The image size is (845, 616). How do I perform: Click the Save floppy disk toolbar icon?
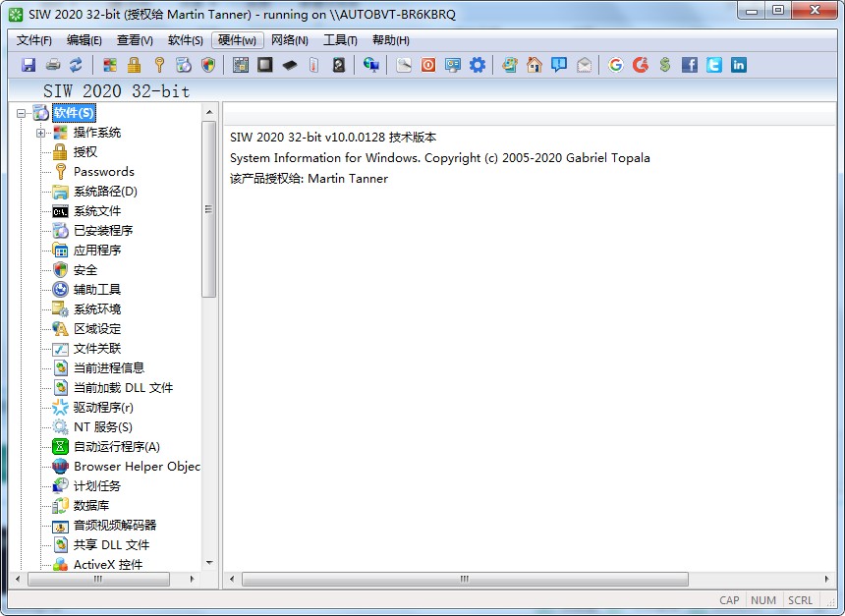coord(28,65)
